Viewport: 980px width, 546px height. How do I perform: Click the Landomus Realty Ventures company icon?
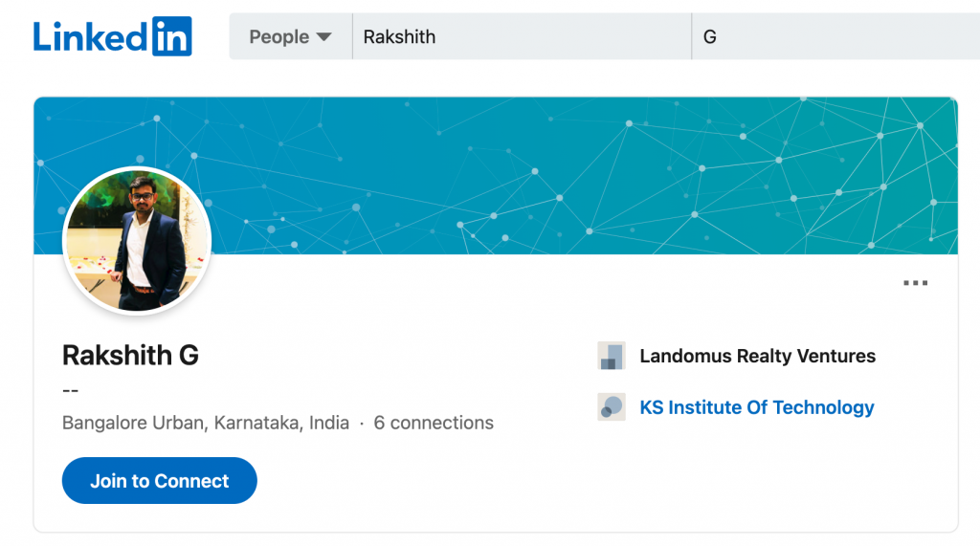[612, 357]
